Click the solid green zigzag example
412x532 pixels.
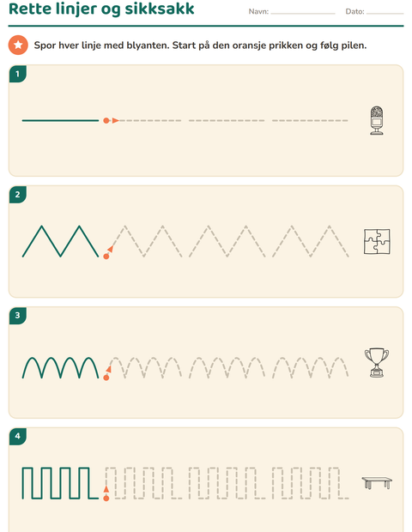[x=60, y=241]
